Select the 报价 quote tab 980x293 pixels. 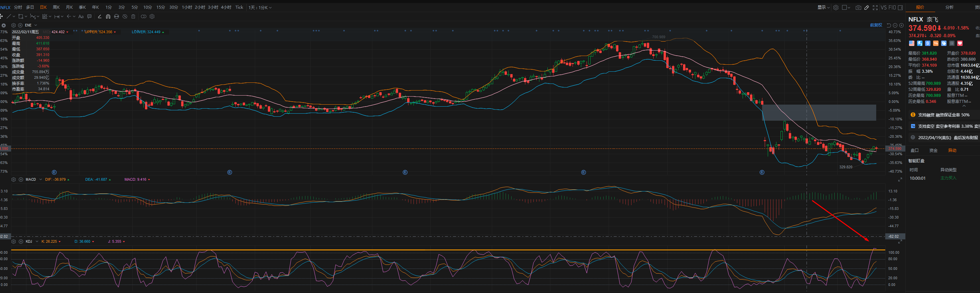tap(920, 7)
